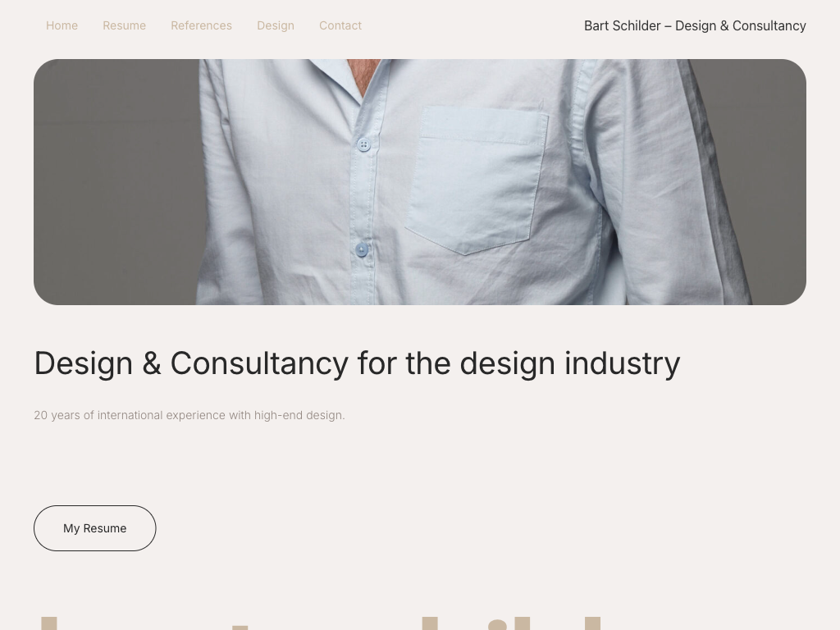Click the gray backdrop left of the shirt
The width and height of the screenshot is (840, 630).
[x=115, y=180]
